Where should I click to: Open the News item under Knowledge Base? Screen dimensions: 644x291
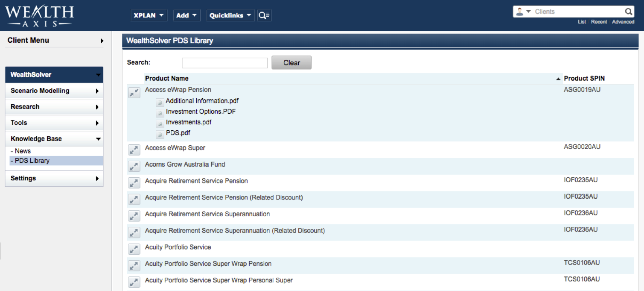click(x=23, y=151)
